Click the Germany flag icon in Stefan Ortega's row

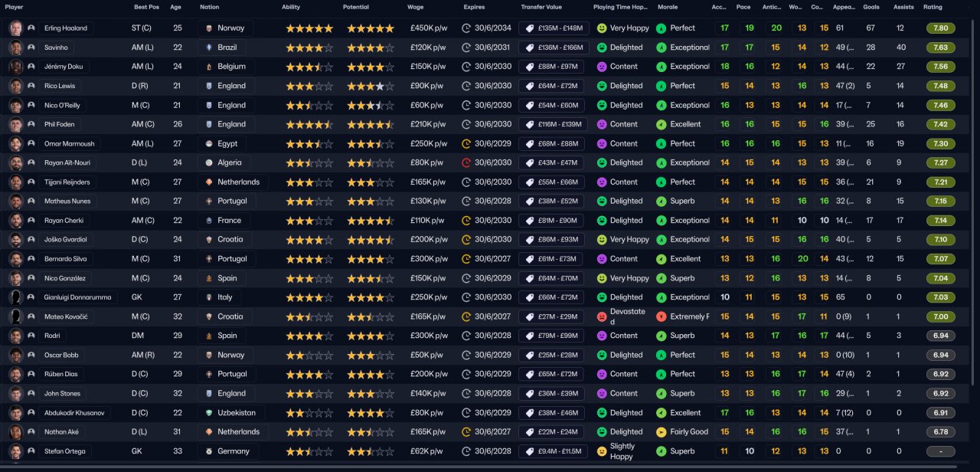click(207, 451)
